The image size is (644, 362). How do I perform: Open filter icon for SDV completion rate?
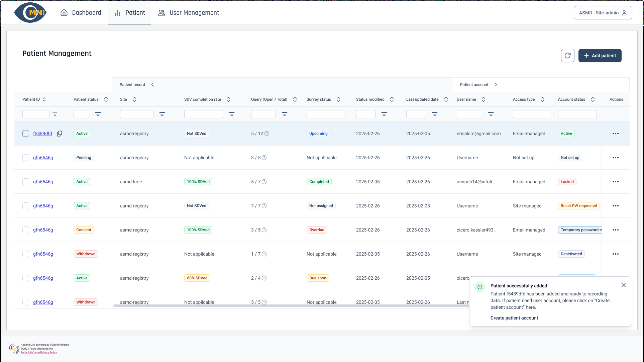(232, 114)
